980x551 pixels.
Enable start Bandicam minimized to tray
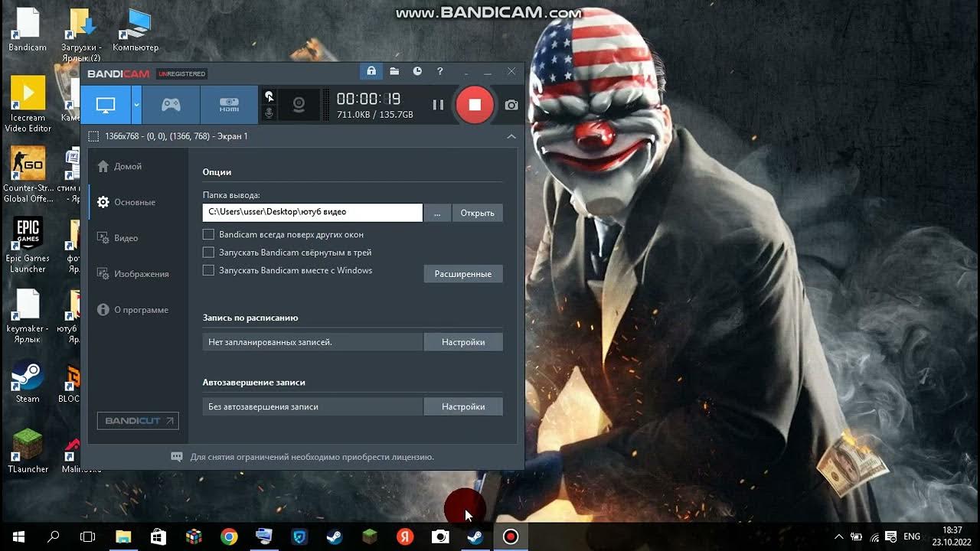(x=208, y=252)
